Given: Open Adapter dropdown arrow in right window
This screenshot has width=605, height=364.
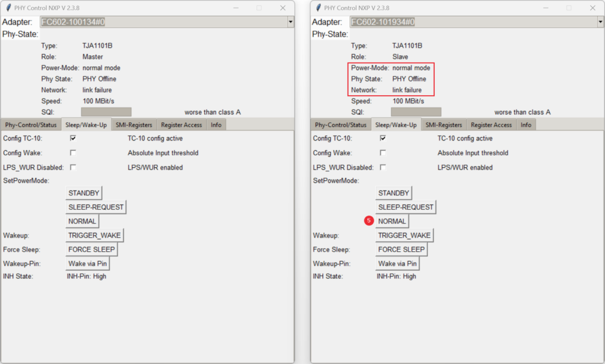Looking at the screenshot, I should click(x=600, y=22).
